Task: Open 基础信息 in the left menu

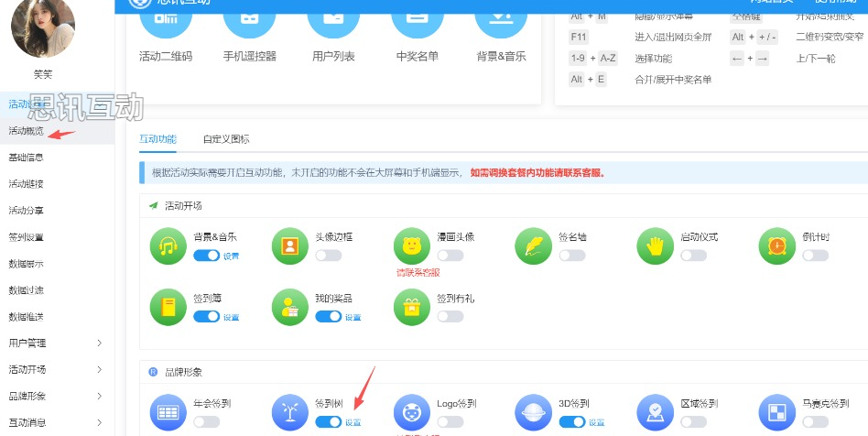Action: coord(26,158)
